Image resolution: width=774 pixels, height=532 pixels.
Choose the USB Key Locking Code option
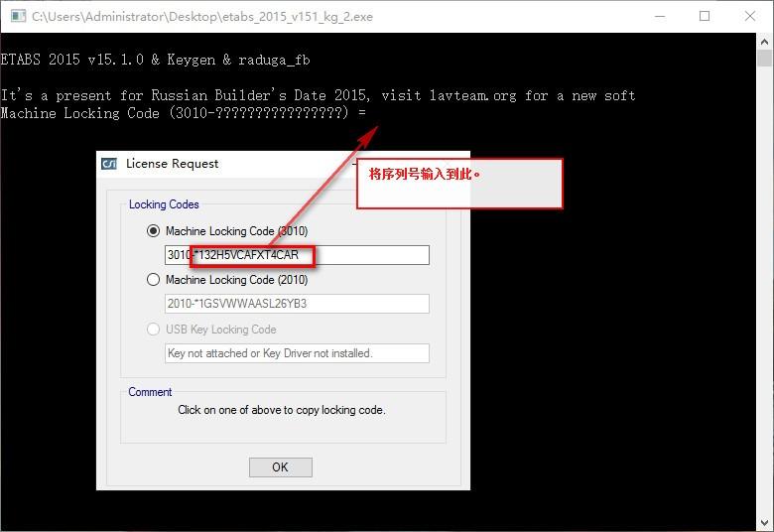pos(154,329)
